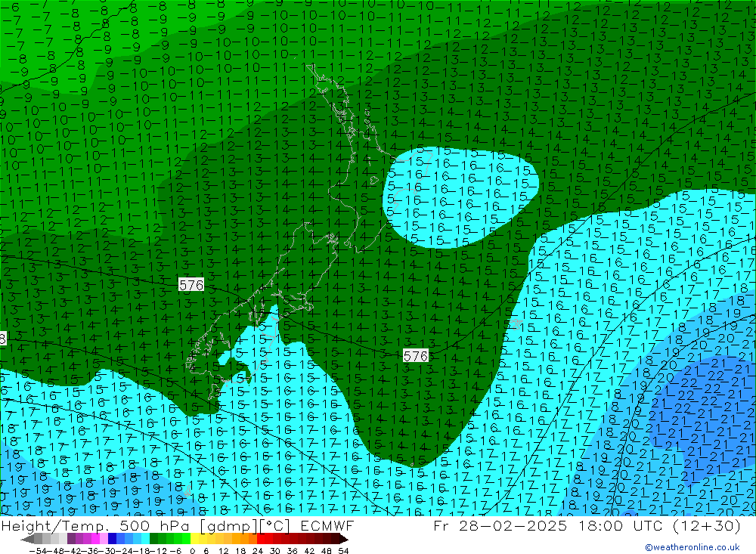Click the 576 contour label west of the islands
The image size is (756, 554).
(191, 285)
